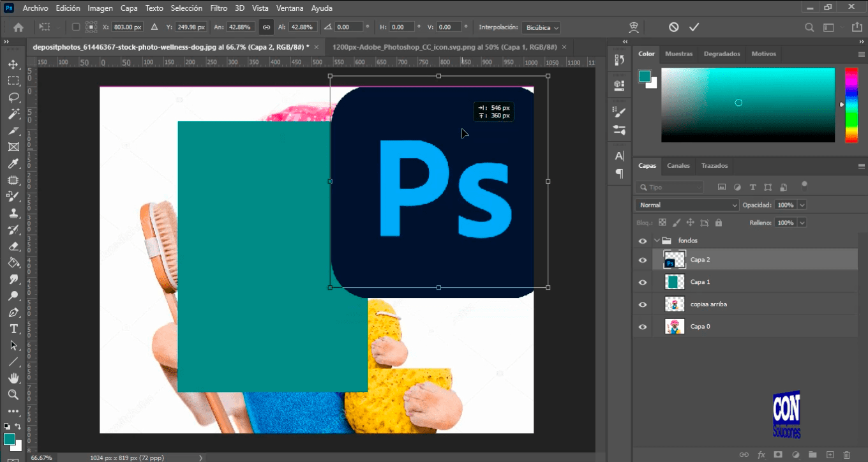Open the Relleno dropdown arrow

[x=802, y=223]
